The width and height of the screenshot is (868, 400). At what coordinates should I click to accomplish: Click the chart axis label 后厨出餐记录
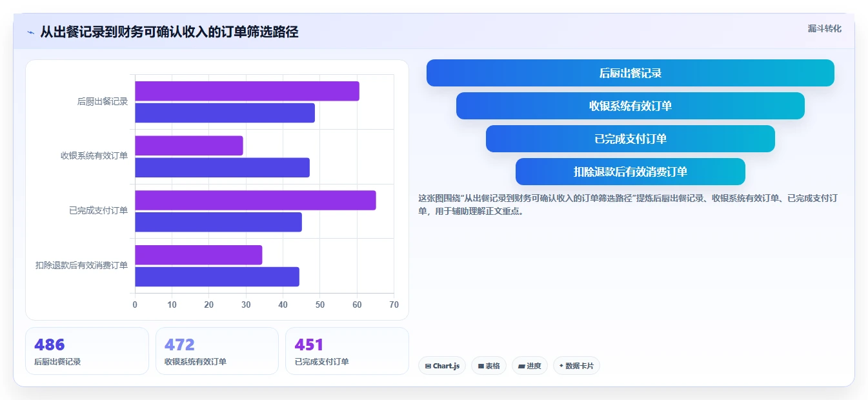tap(103, 101)
